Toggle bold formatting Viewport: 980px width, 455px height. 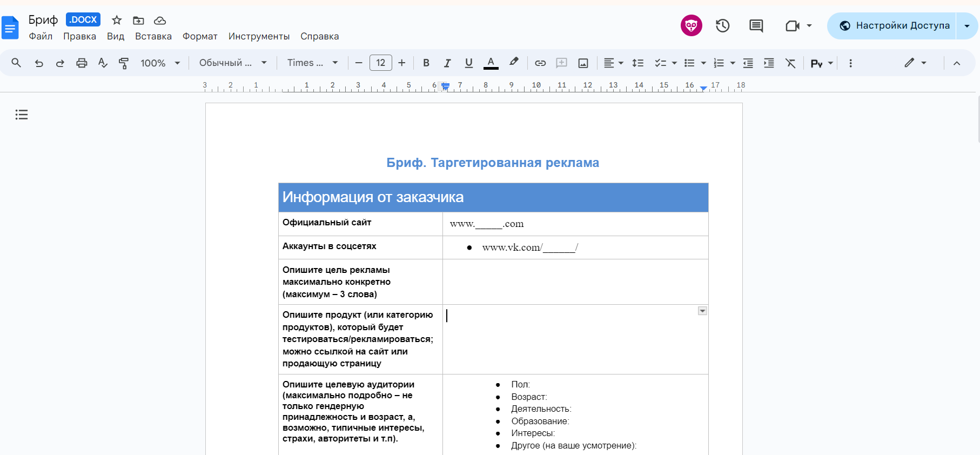click(x=426, y=63)
